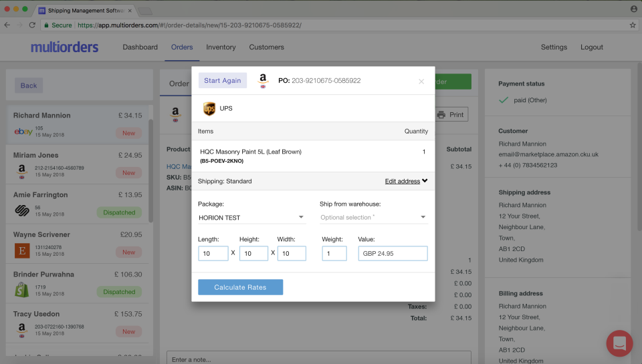
Task: Click the Length input field
Action: tap(213, 254)
